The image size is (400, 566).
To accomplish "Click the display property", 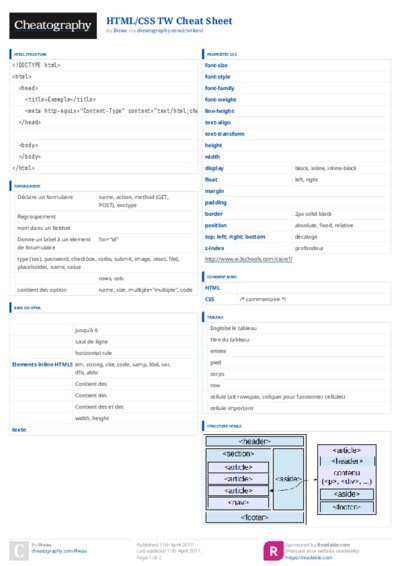I will click(x=214, y=168).
